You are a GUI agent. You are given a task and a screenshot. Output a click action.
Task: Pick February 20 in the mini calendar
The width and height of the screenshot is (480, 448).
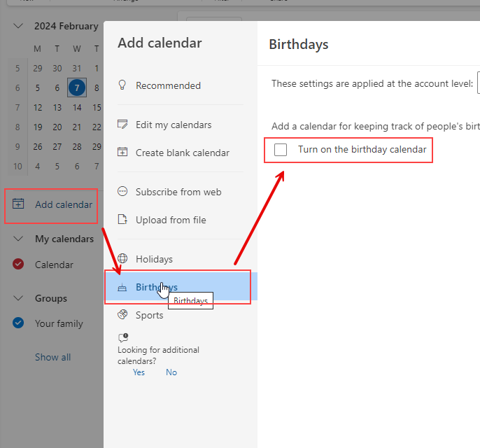[x=57, y=127]
